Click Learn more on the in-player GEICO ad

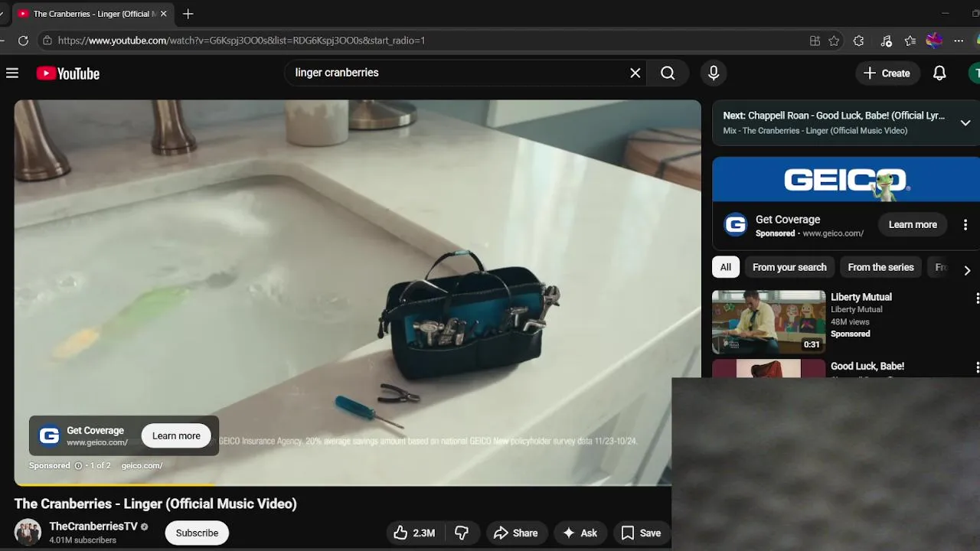click(176, 435)
